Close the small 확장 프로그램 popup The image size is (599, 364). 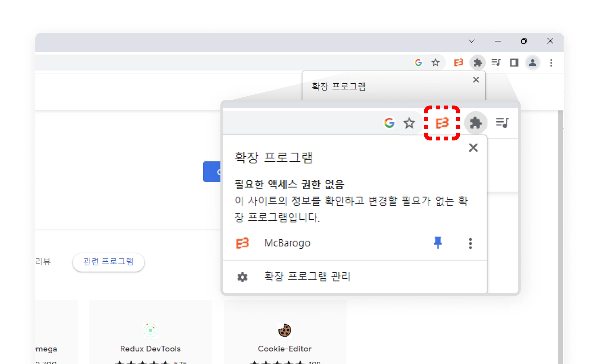click(x=476, y=80)
